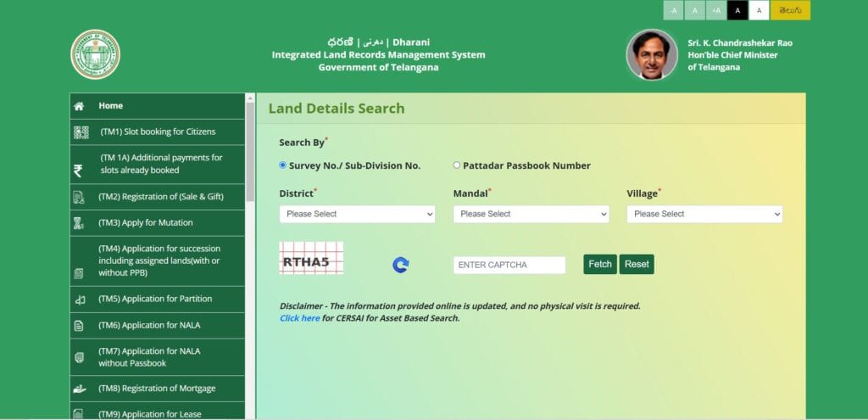
Task: Click the Fetch button
Action: pyautogui.click(x=600, y=264)
